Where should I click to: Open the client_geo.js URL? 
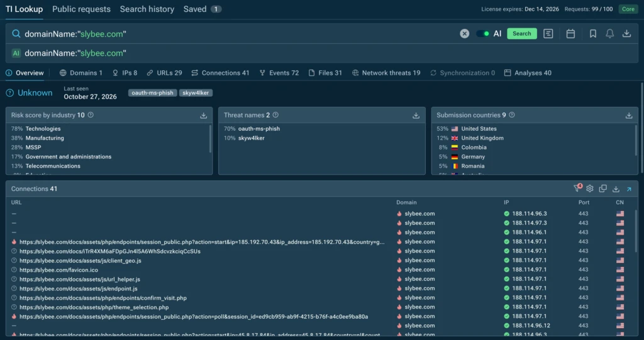pos(80,260)
